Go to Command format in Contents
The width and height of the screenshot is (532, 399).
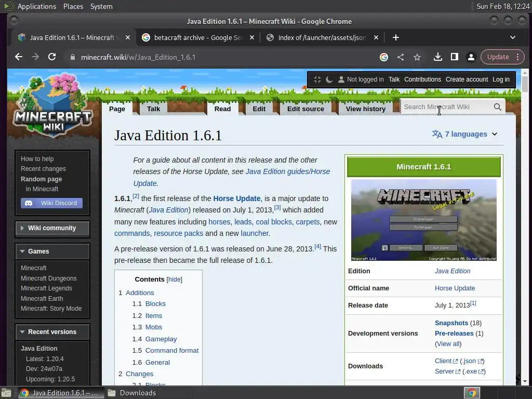click(171, 351)
